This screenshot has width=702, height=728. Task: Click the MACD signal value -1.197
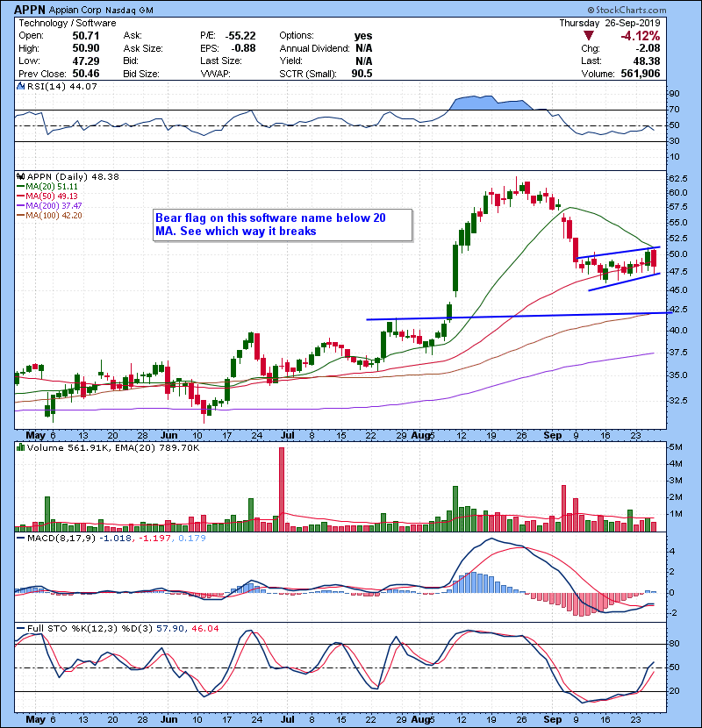pyautogui.click(x=154, y=539)
